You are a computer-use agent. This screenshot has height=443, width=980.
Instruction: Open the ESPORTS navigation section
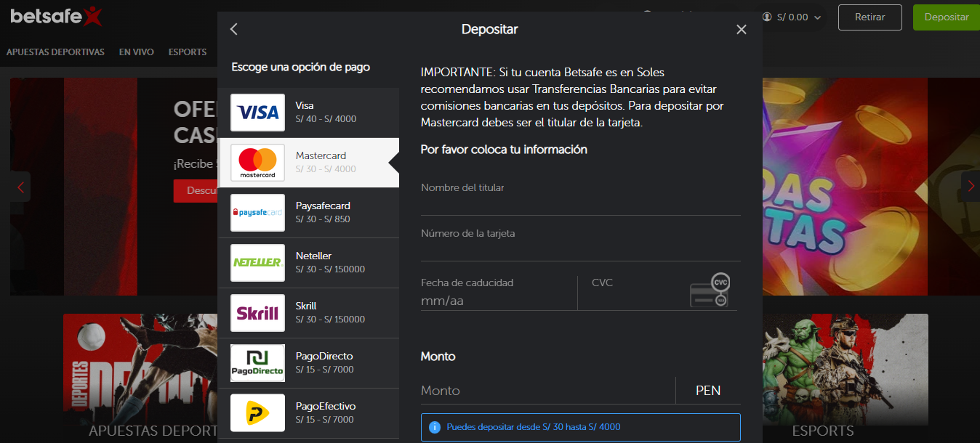(x=187, y=52)
